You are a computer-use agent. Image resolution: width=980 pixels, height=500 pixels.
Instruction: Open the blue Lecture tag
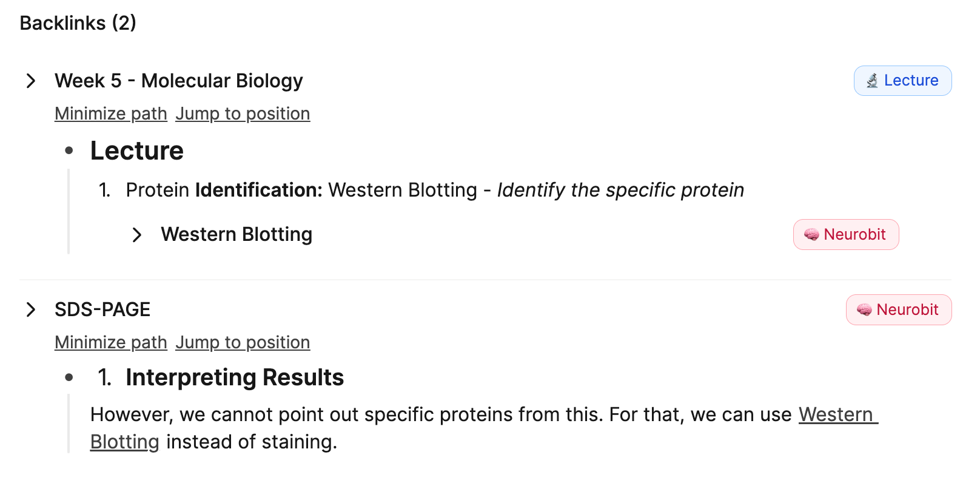pyautogui.click(x=902, y=81)
